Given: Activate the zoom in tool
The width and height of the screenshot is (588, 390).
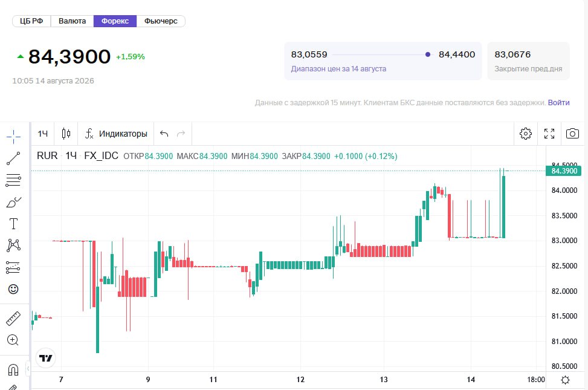Looking at the screenshot, I should 13,340.
